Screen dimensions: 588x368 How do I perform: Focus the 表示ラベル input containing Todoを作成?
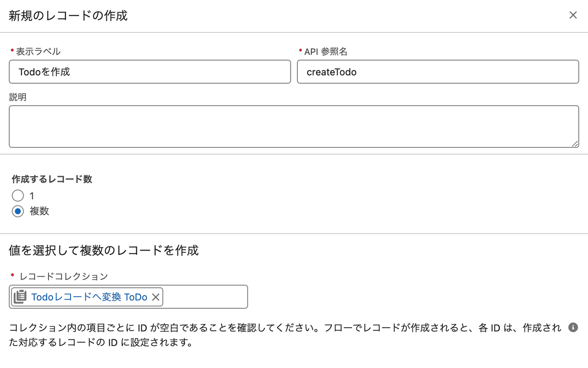point(150,72)
